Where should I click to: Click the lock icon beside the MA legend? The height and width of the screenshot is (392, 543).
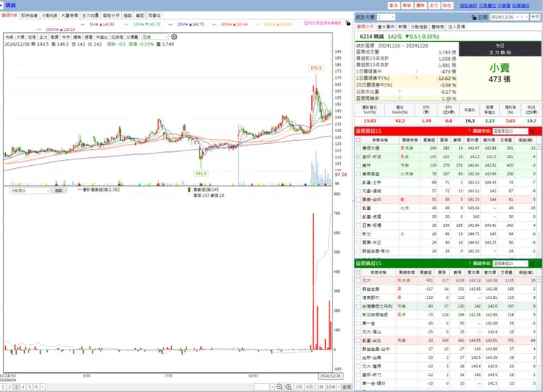point(348,23)
